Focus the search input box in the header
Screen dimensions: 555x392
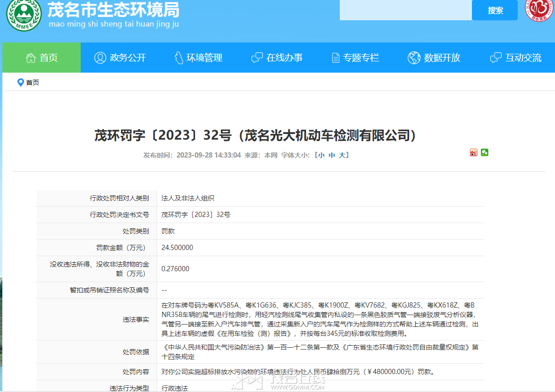point(405,10)
